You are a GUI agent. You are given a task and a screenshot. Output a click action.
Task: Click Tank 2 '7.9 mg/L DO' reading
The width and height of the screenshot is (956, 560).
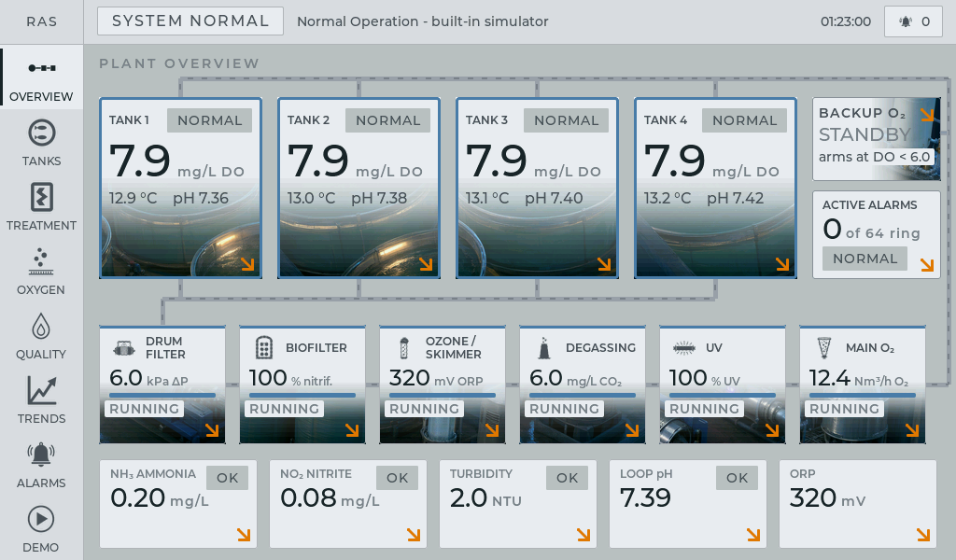355,161
